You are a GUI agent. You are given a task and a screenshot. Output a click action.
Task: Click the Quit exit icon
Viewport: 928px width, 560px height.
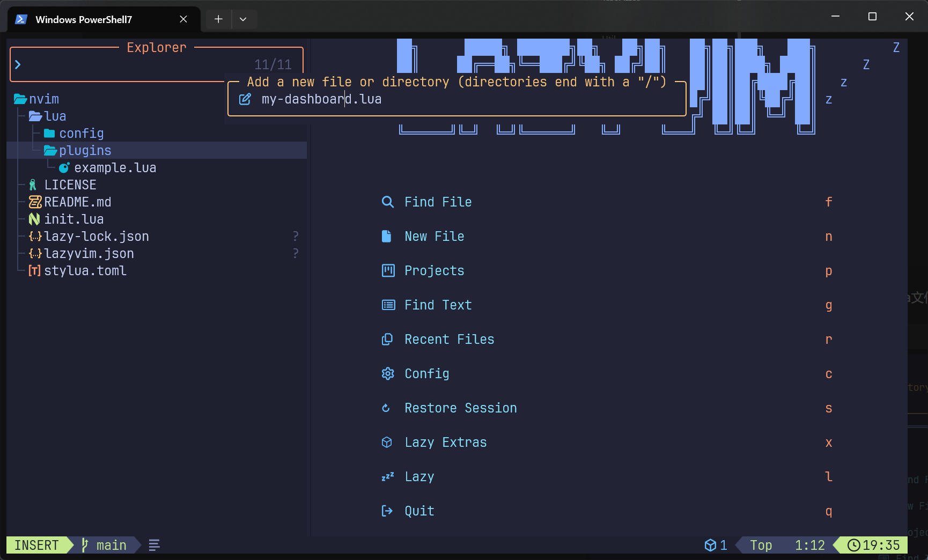tap(387, 511)
